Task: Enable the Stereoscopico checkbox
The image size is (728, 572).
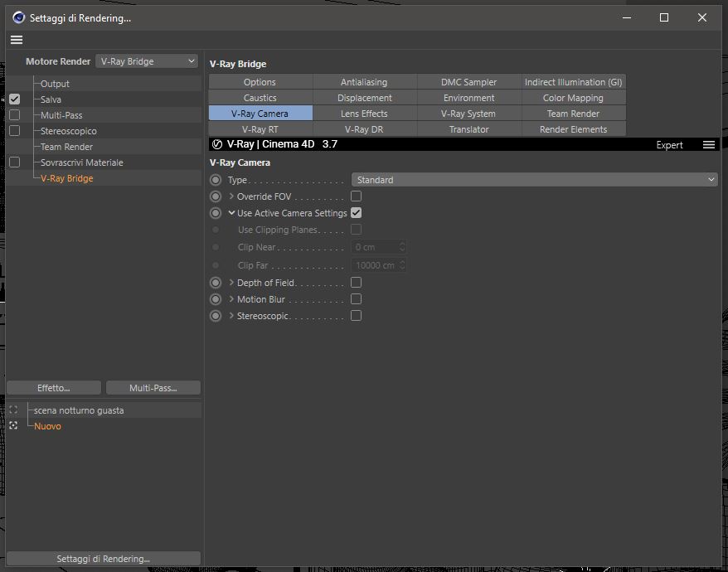Action: click(x=14, y=131)
